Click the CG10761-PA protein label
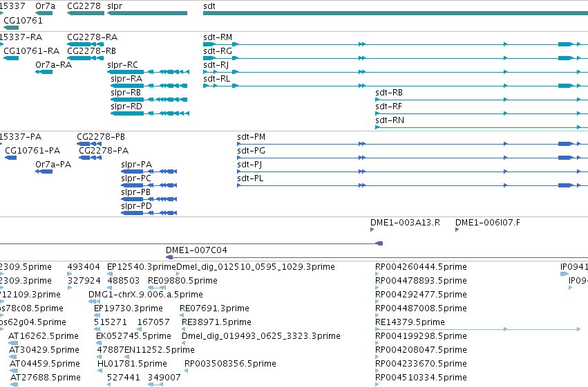Screen dimensions: 588x388 pyautogui.click(x=32, y=151)
